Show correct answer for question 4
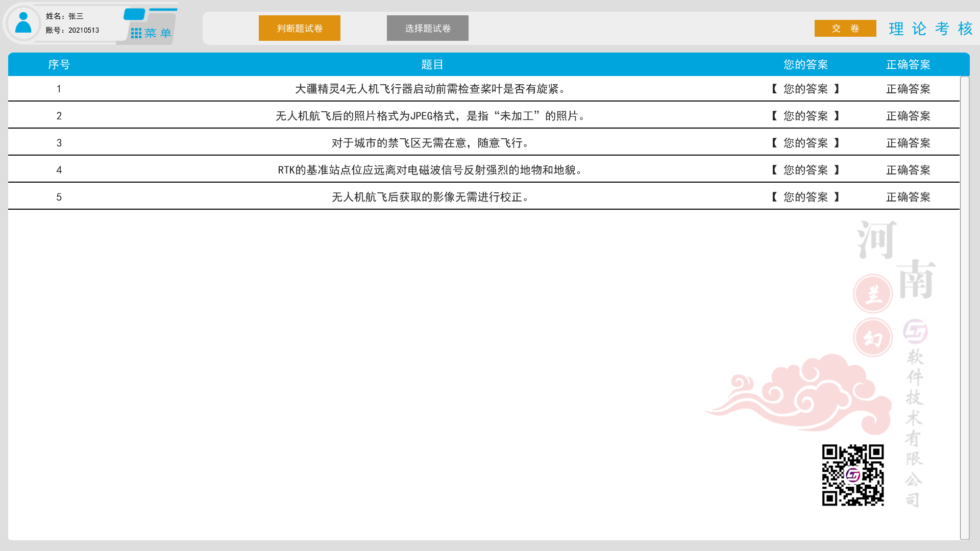This screenshot has width=980, height=551. tap(908, 170)
